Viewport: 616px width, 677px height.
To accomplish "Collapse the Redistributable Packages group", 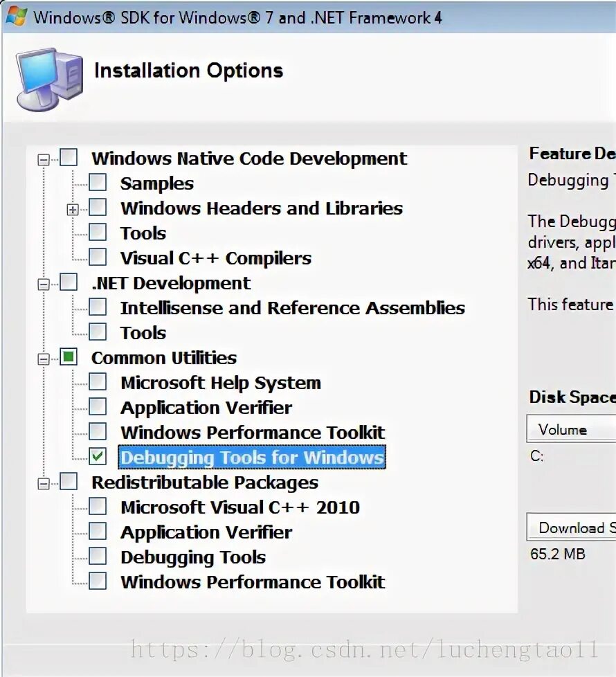I will click(x=44, y=483).
